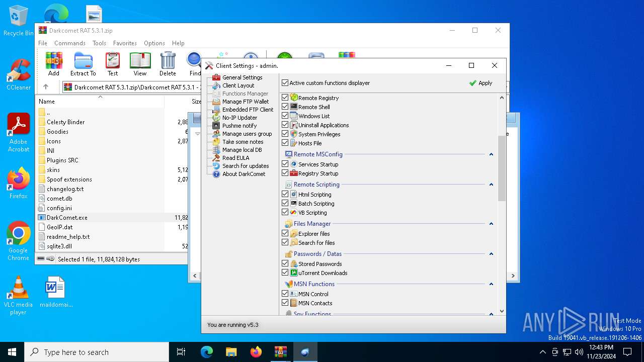This screenshot has width=644, height=362.
Task: Toggle the Services Startup checkbox
Action: [285, 164]
